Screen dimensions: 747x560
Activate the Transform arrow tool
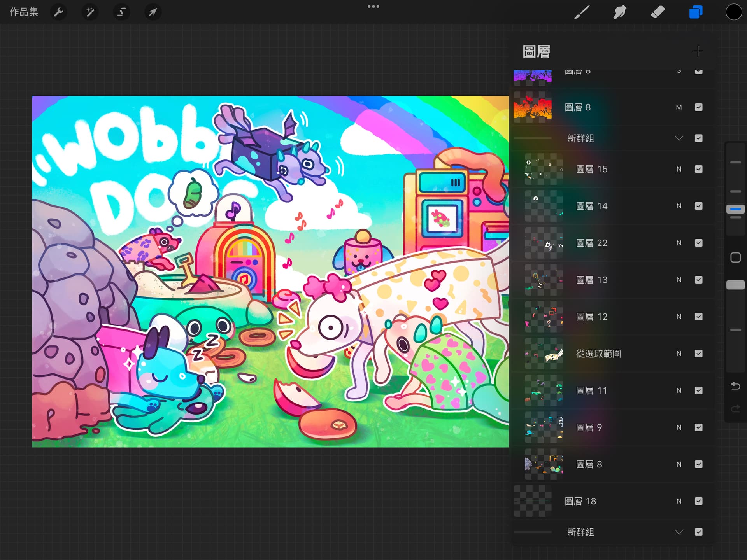pos(153,12)
